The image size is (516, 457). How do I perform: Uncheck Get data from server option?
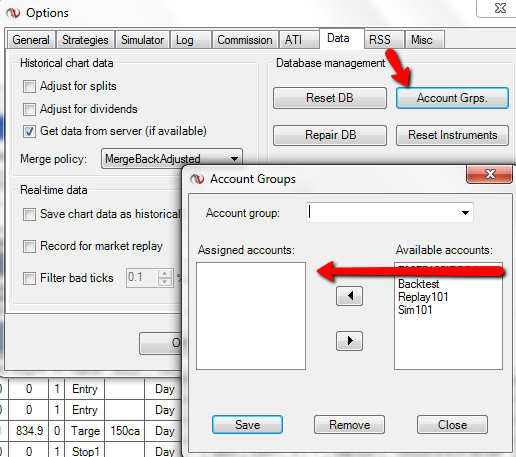(29, 131)
